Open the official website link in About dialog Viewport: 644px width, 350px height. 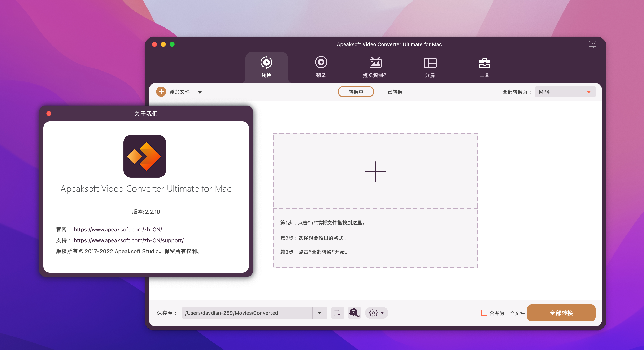point(118,229)
